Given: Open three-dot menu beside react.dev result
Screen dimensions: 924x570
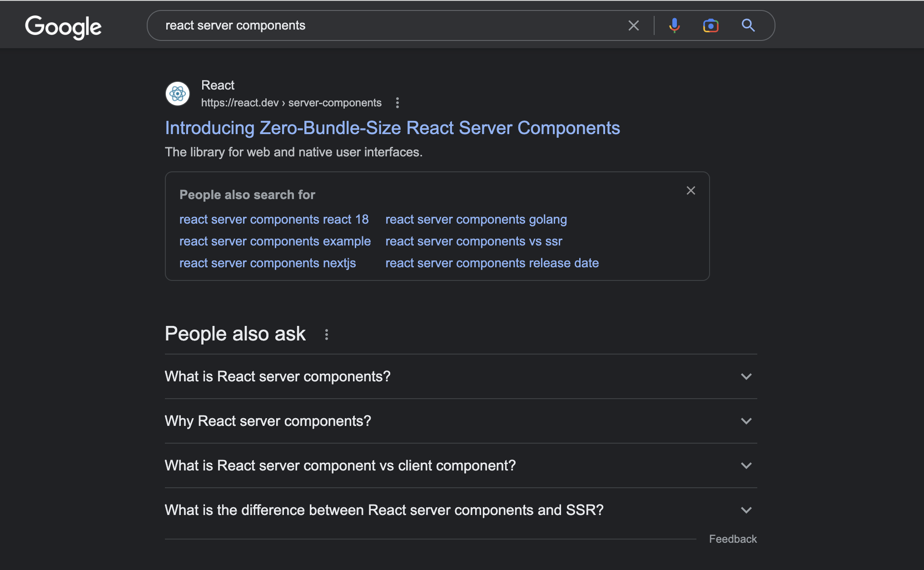Looking at the screenshot, I should tap(397, 103).
